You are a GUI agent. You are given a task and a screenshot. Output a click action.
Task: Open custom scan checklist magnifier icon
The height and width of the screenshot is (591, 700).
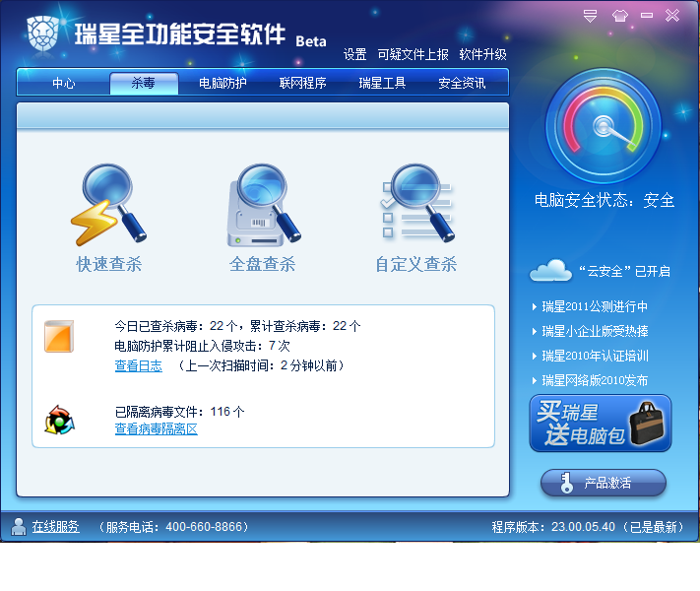417,203
